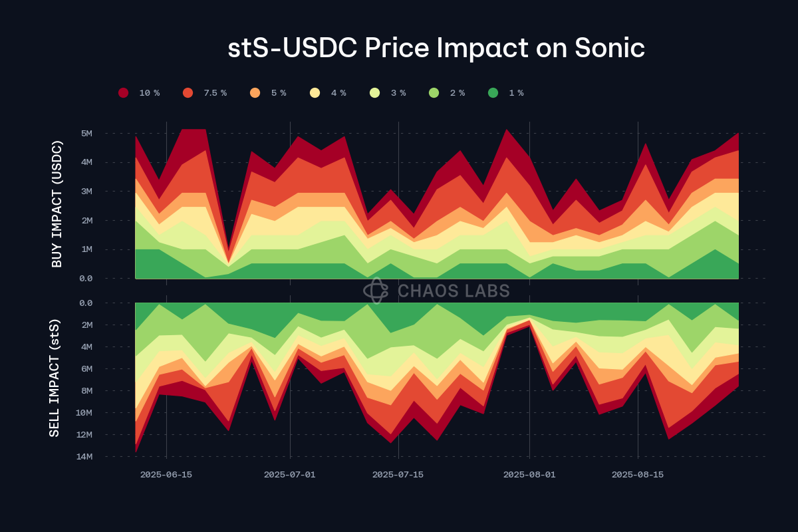The width and height of the screenshot is (798, 532).
Task: Select the 2025-08-01 date tick label
Action: [x=529, y=475]
